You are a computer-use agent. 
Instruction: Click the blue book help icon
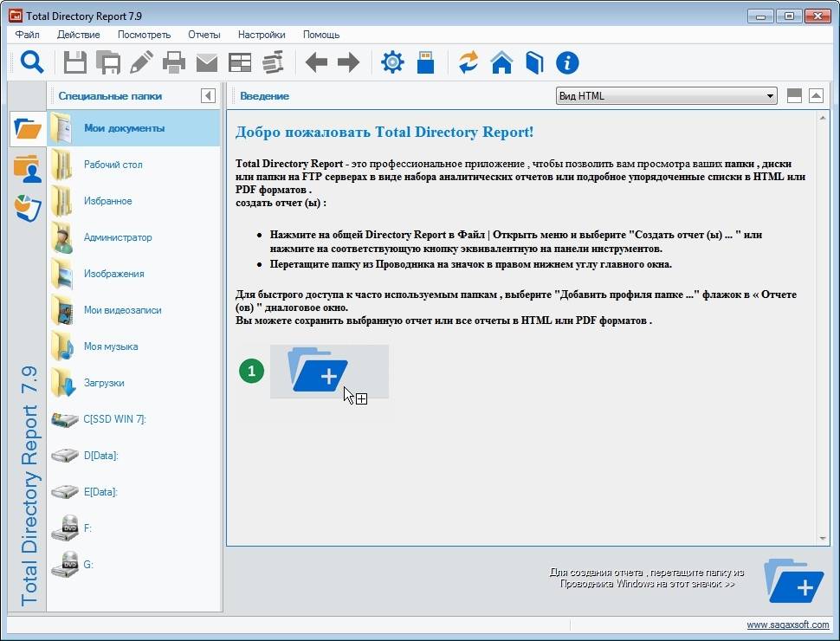pyautogui.click(x=534, y=62)
